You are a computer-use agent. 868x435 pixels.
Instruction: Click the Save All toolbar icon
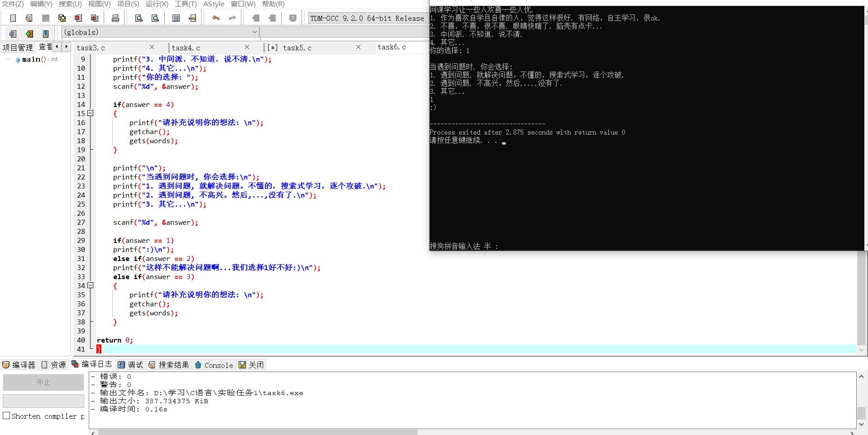(x=62, y=18)
